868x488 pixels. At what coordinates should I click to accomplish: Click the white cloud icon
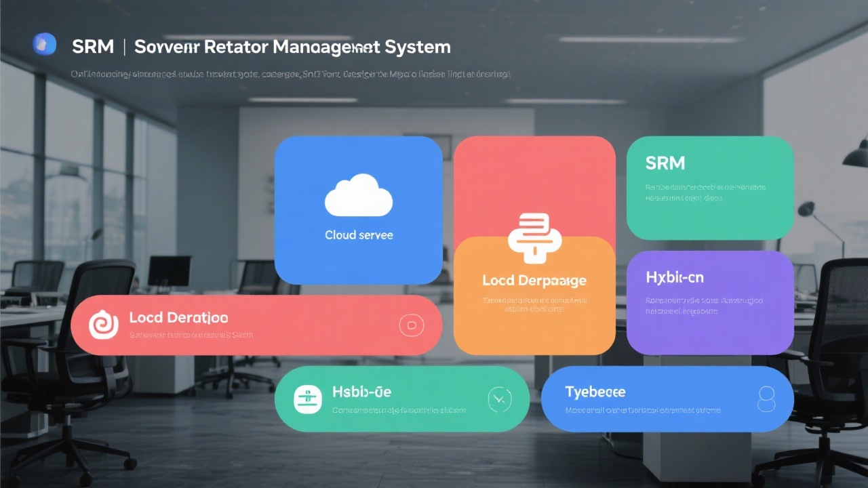pyautogui.click(x=358, y=195)
